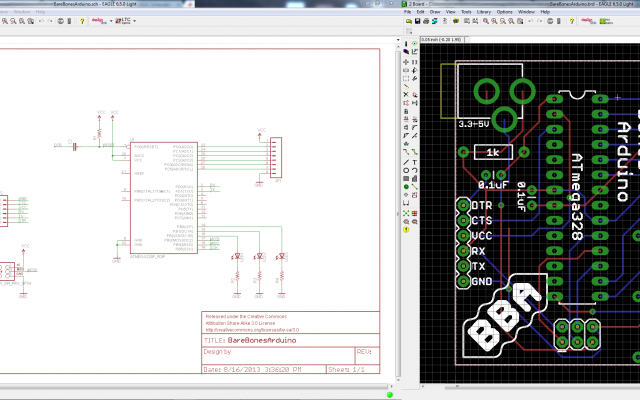This screenshot has width=640, height=400.
Task: Click the designlink button in Board toolbar
Action: pos(589,21)
